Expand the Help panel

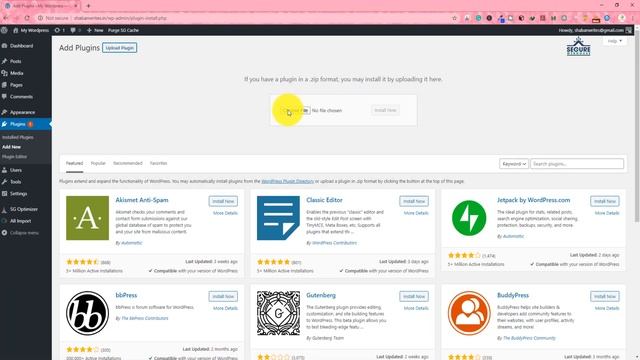614,41
